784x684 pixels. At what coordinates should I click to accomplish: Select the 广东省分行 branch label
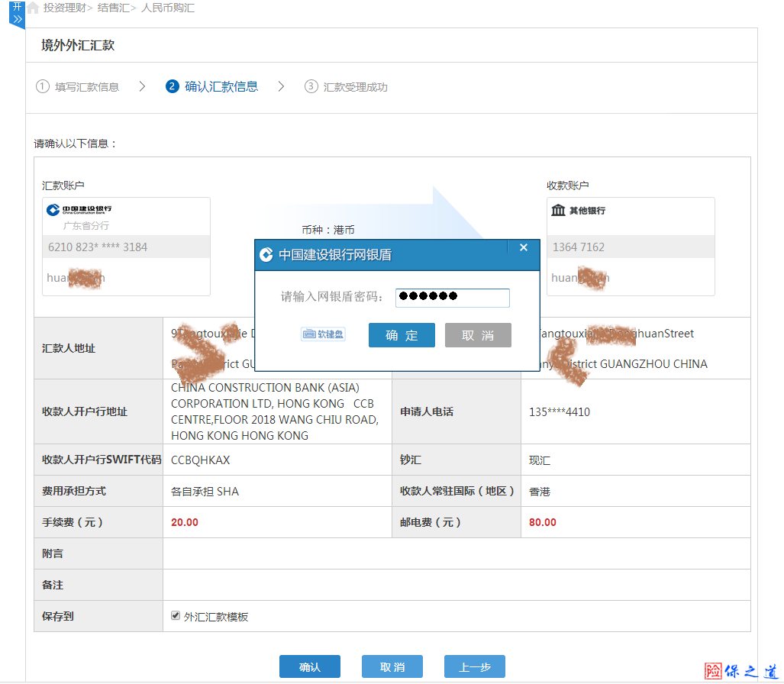tap(86, 225)
